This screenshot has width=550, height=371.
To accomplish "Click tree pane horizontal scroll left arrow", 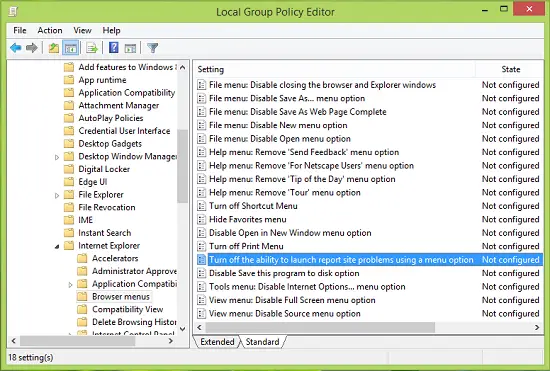I will click(x=14, y=340).
